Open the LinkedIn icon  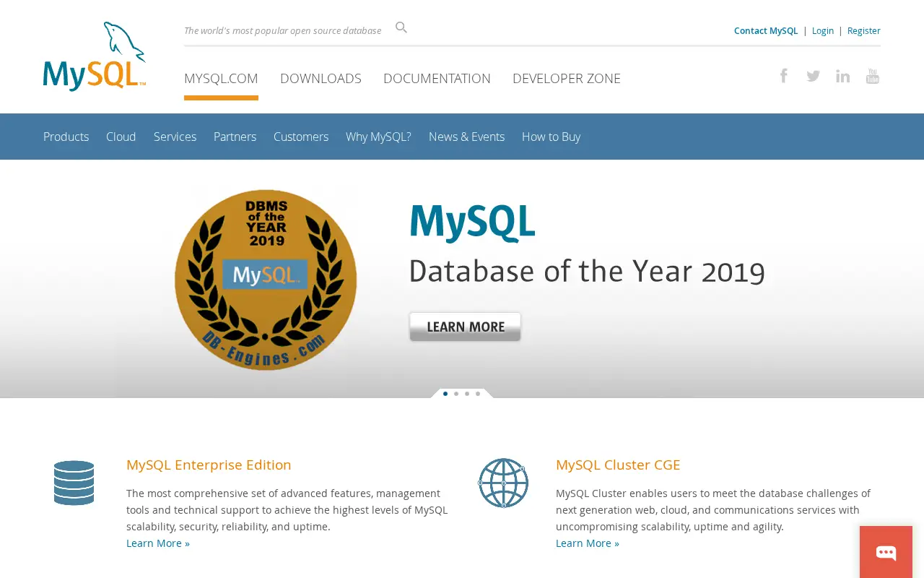pos(843,76)
